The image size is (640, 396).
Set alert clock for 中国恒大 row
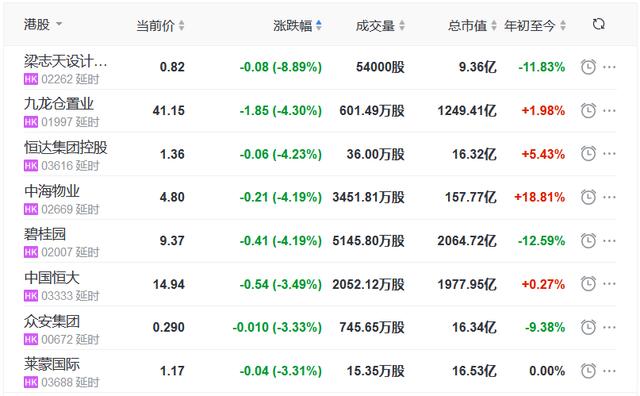pyautogui.click(x=588, y=284)
